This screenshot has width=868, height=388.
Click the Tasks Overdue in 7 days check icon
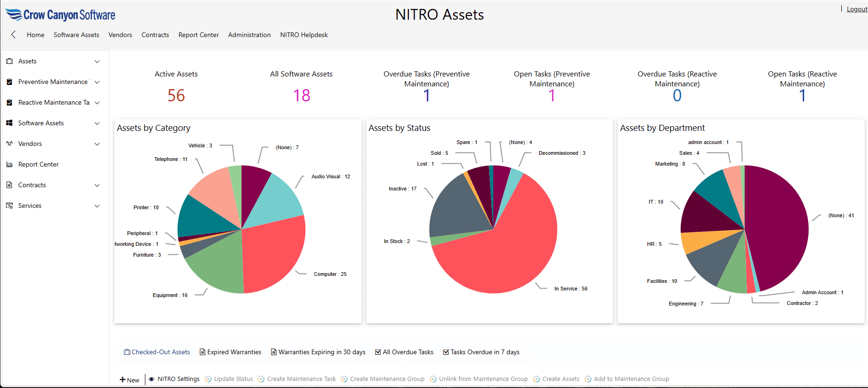point(446,352)
